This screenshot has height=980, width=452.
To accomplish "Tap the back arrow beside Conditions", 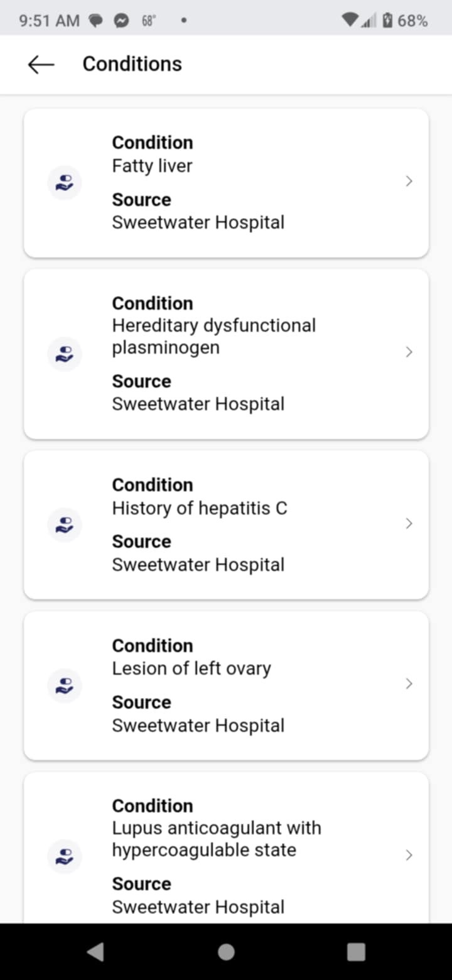I will point(41,64).
